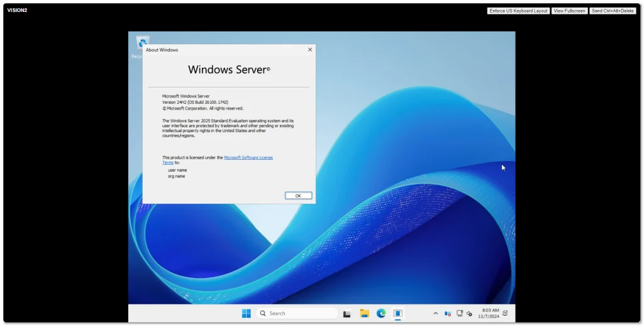The height and width of the screenshot is (326, 644).
Task: Click the Windows Start button
Action: click(246, 313)
